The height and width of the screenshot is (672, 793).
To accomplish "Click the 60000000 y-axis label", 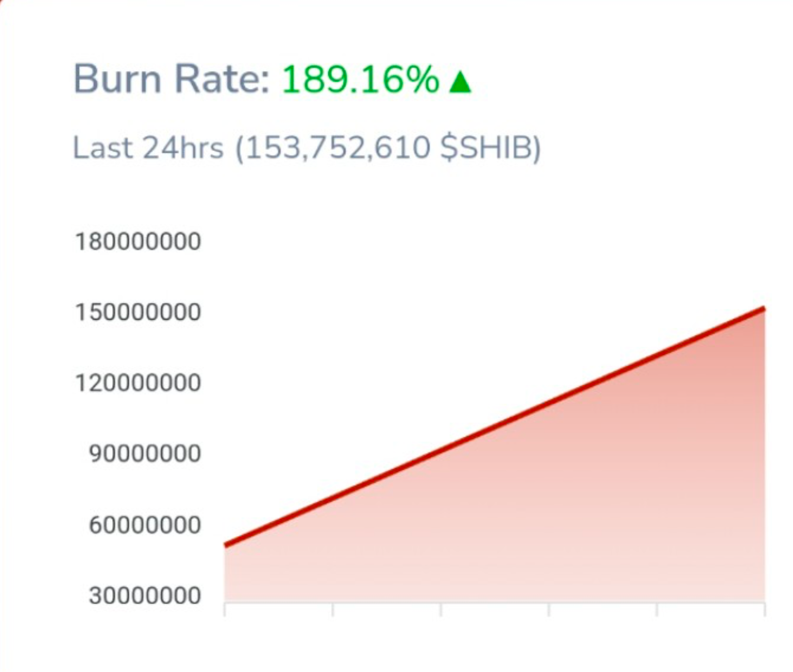I will [145, 525].
